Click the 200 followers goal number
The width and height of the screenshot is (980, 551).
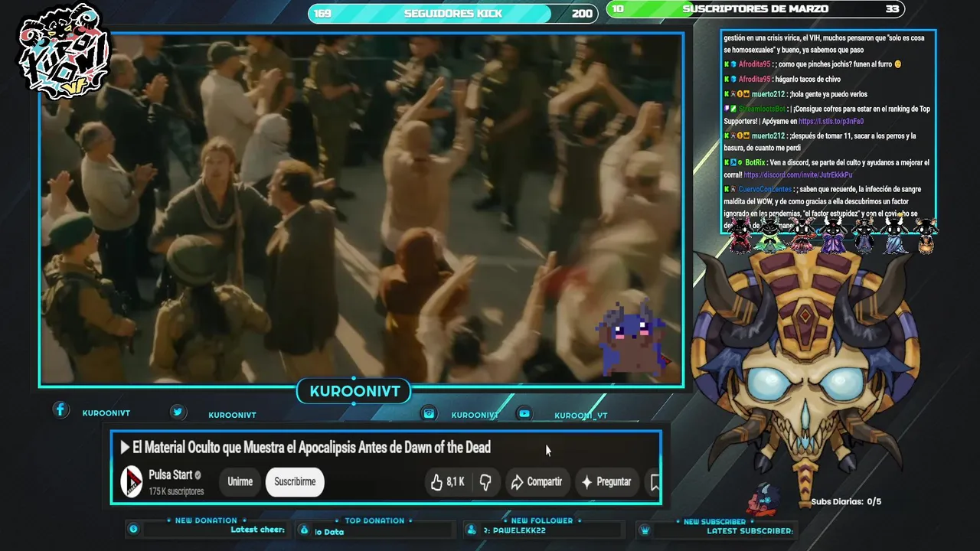(x=582, y=14)
